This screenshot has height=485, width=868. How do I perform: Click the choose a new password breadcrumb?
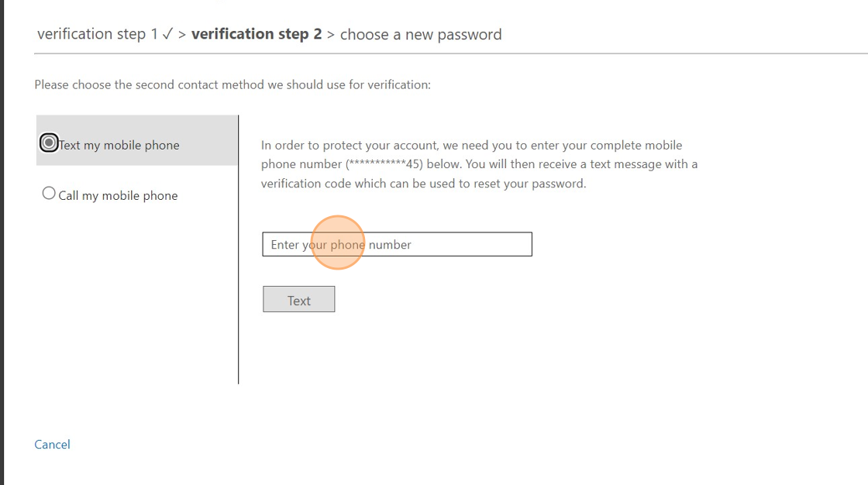(421, 34)
